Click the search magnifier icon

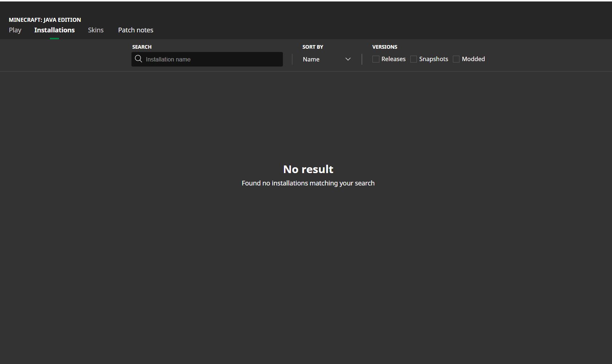tap(138, 59)
